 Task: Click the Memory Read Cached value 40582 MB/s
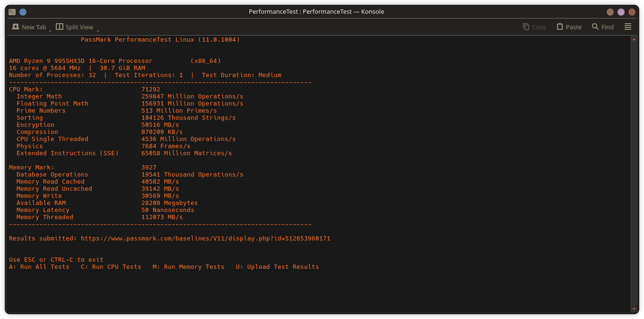tap(160, 182)
